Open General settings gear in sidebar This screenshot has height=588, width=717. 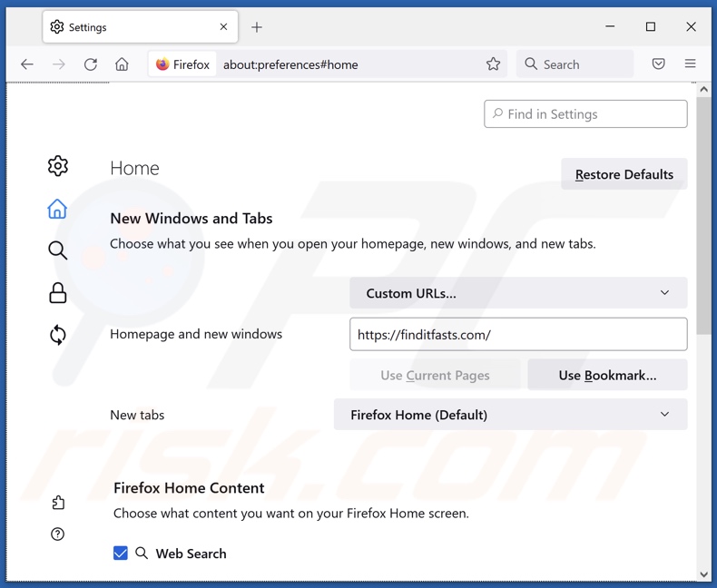pyautogui.click(x=57, y=165)
